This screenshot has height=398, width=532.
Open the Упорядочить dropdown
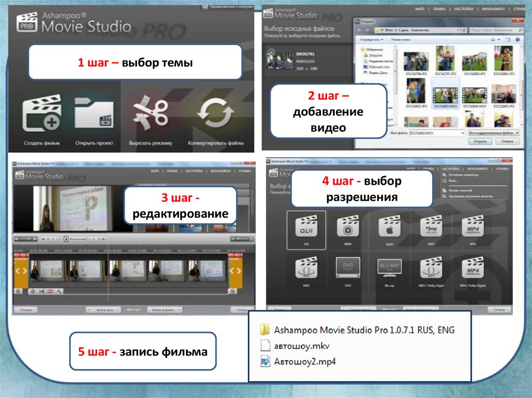click(x=371, y=39)
